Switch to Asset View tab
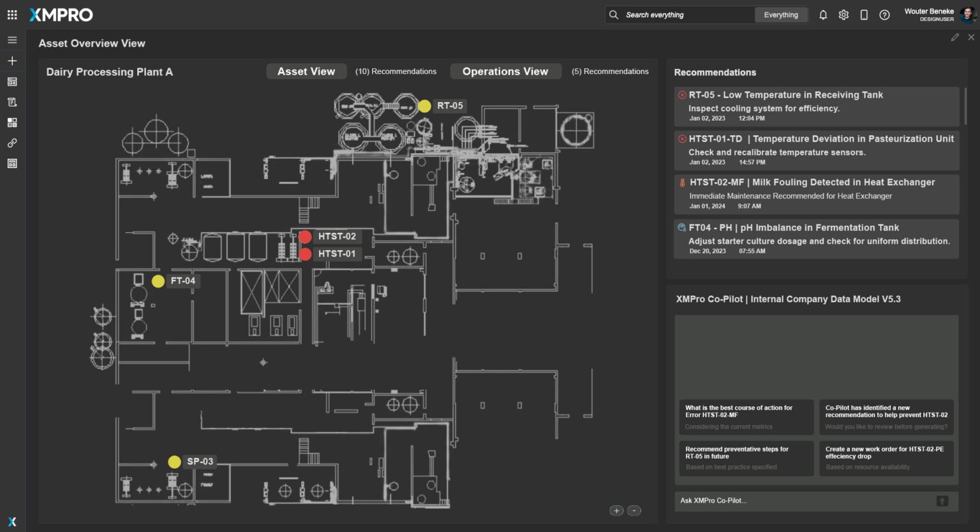 pos(306,71)
